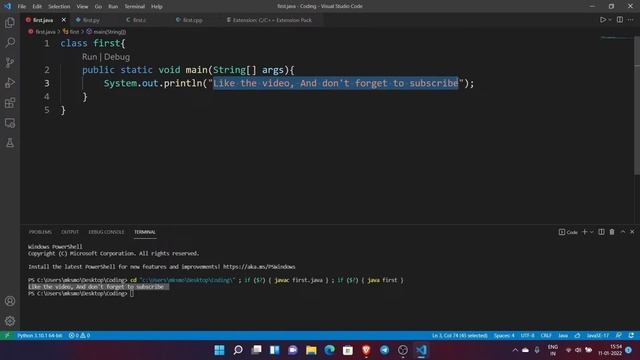Open the Remote Explorer view
Viewport: 640px width, 360px height.
(10, 122)
